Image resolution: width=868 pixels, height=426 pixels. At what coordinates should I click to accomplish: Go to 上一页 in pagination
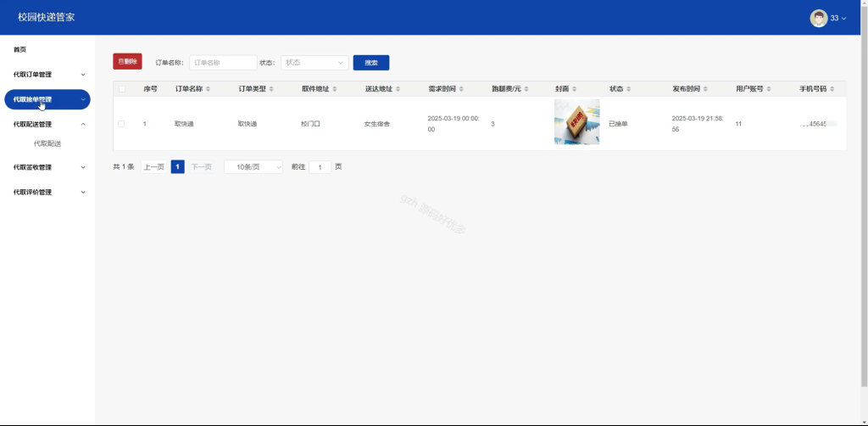pos(154,166)
